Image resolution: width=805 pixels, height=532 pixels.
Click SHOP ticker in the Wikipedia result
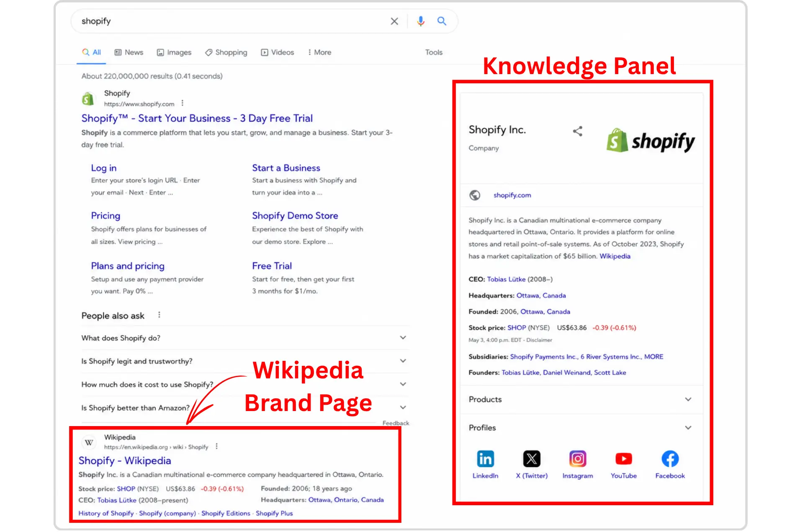click(126, 489)
